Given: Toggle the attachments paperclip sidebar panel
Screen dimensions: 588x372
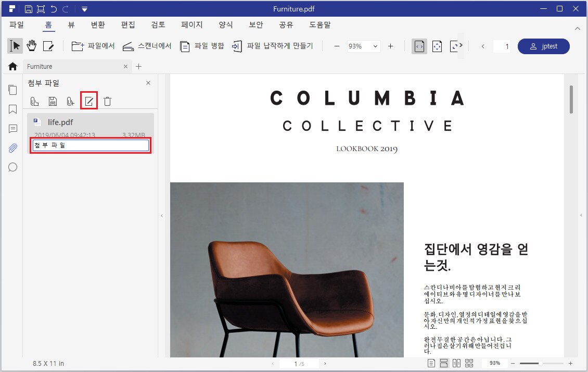Looking at the screenshot, I should (x=13, y=148).
